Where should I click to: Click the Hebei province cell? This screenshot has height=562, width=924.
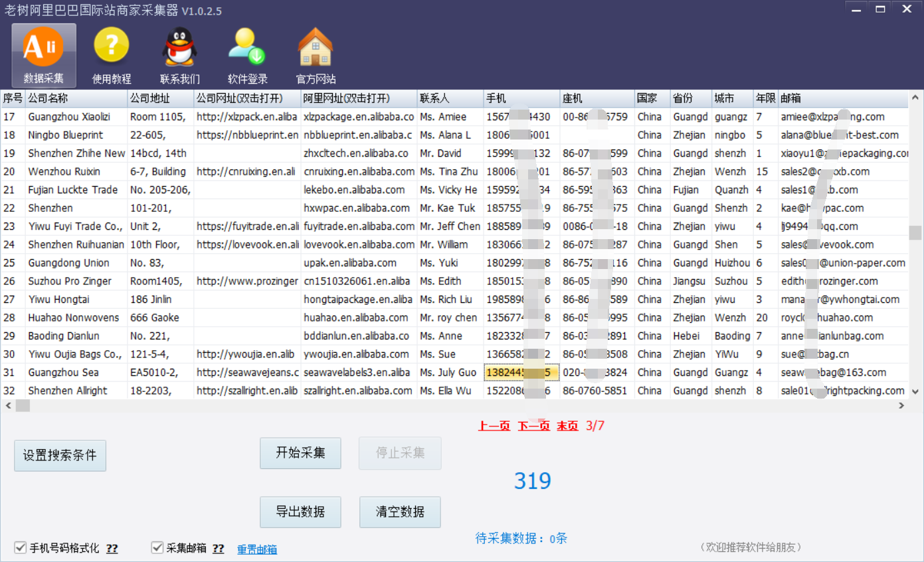(691, 336)
